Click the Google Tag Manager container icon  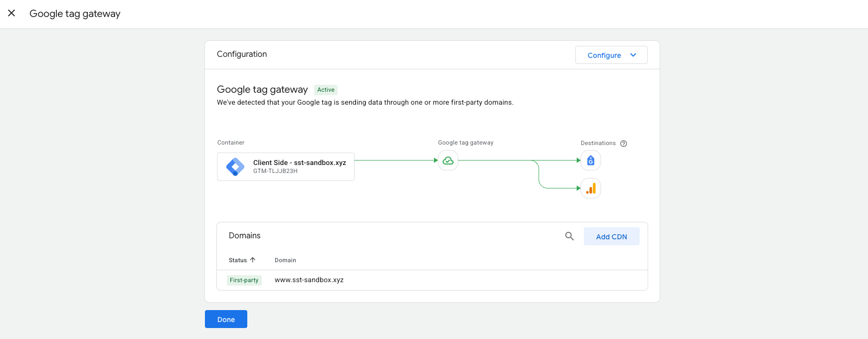point(235,167)
